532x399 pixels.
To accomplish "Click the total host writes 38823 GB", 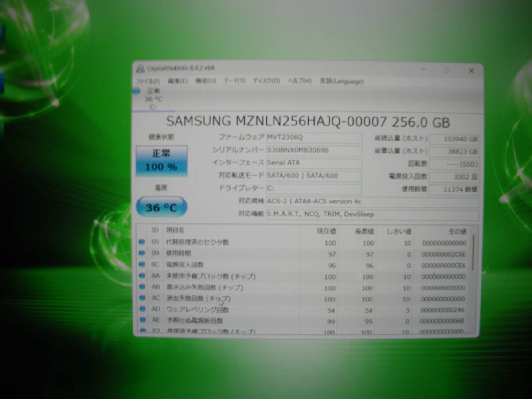I will (x=454, y=152).
